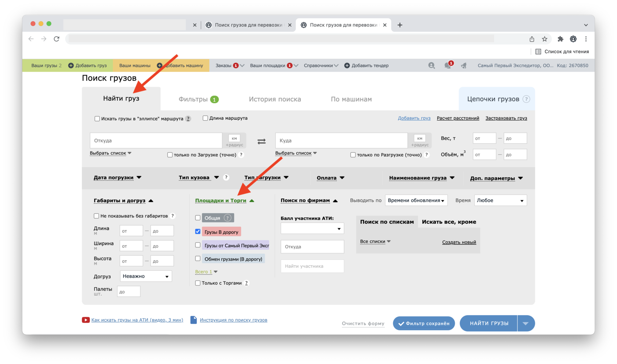Enable search in route ellipse checkbox

pos(97,119)
